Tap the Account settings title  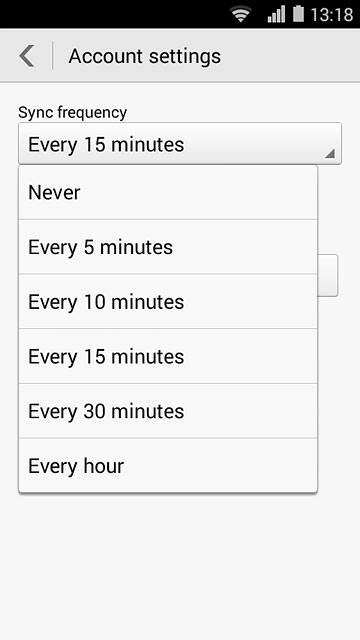coord(144,56)
